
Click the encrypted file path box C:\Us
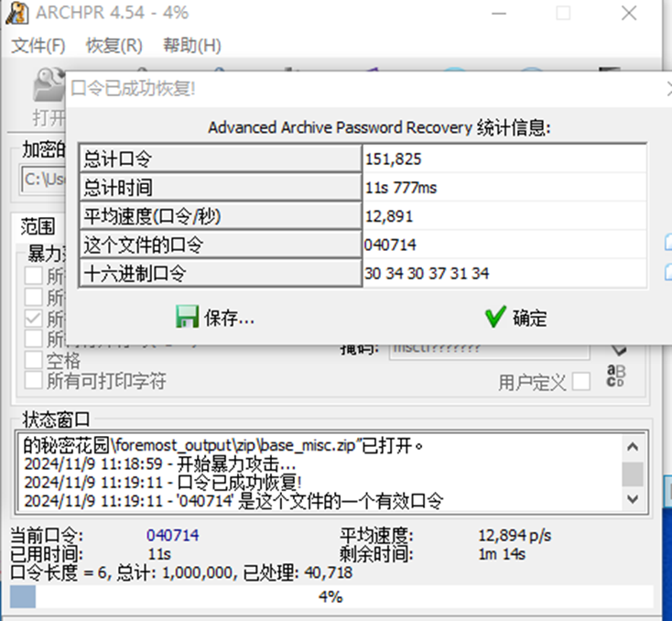pos(43,180)
